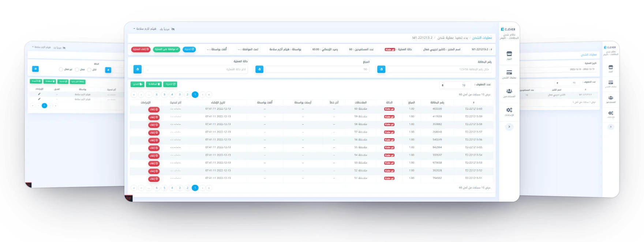Cancel row T2-221213-52 with its إلغاء button

[x=154, y=171]
